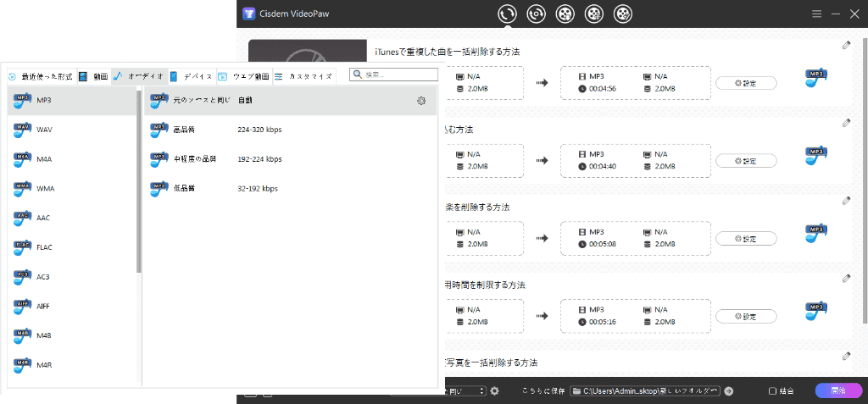Choose 元のソースと同じ 自動 preset
Viewport: 868px width, 404px height.
click(290, 100)
